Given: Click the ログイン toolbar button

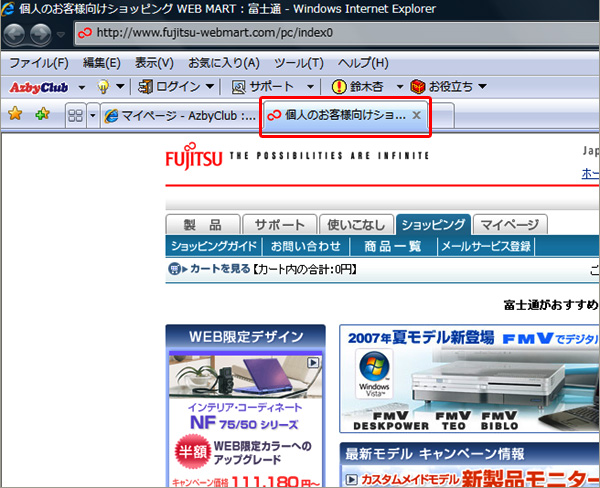Looking at the screenshot, I should click(x=170, y=87).
